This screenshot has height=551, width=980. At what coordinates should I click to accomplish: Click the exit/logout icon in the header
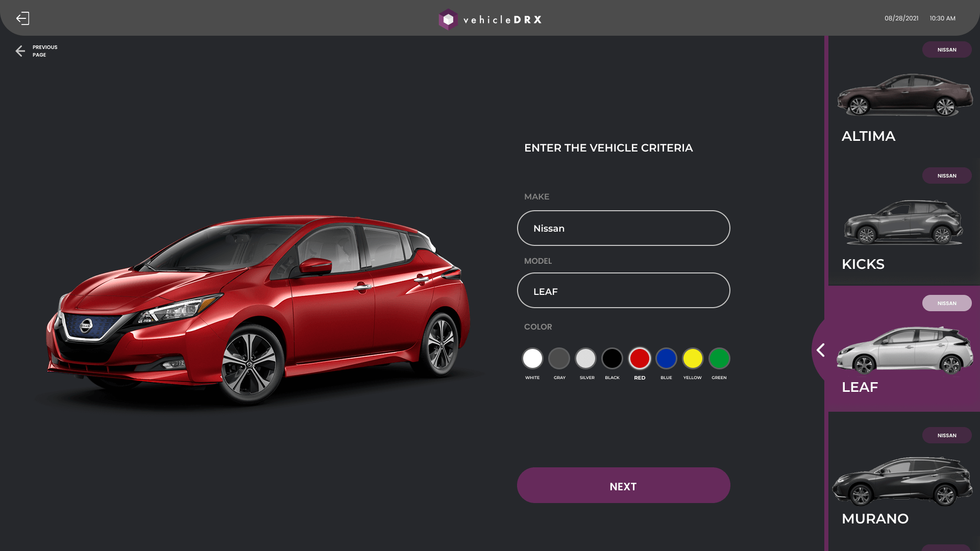point(22,18)
